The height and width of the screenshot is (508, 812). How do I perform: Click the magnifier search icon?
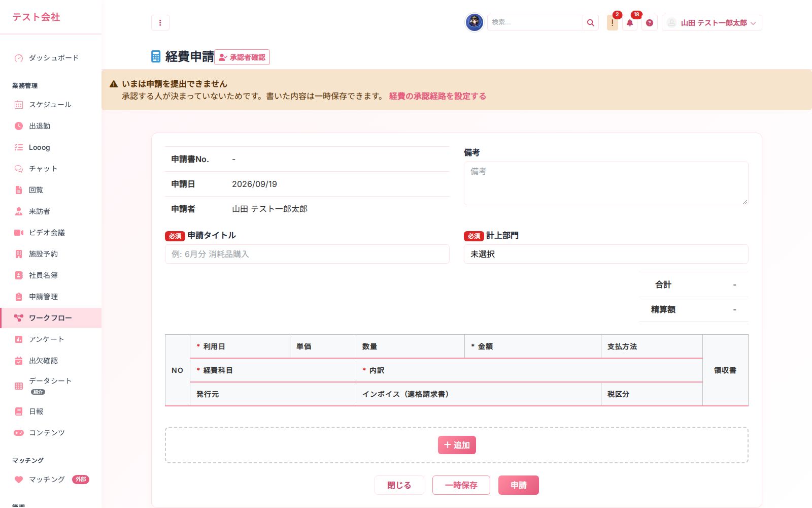591,23
